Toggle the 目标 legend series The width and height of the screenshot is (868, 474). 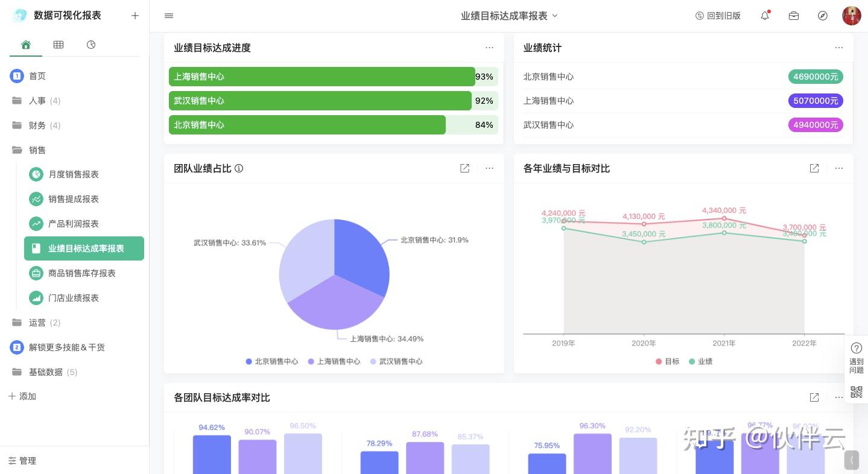tap(668, 361)
